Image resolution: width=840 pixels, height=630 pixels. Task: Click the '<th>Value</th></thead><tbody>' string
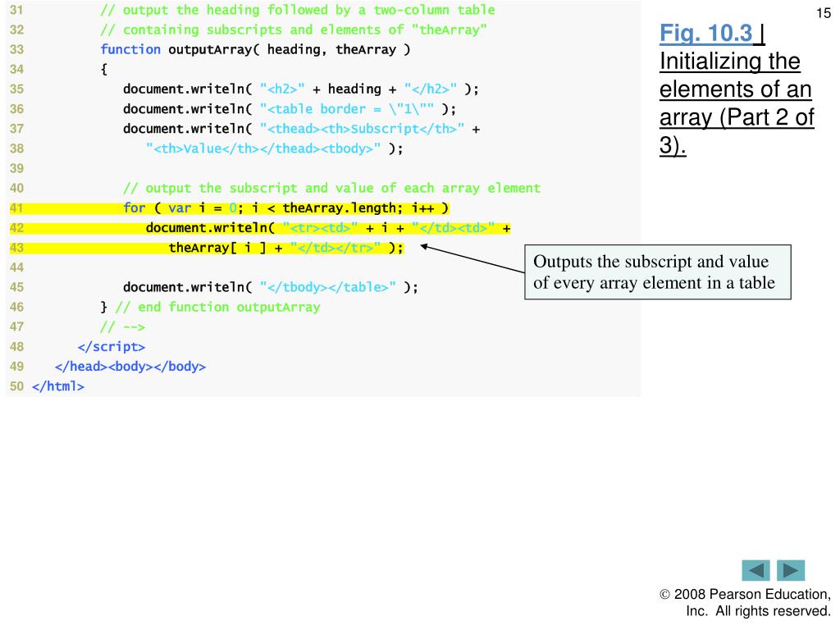[x=263, y=149]
